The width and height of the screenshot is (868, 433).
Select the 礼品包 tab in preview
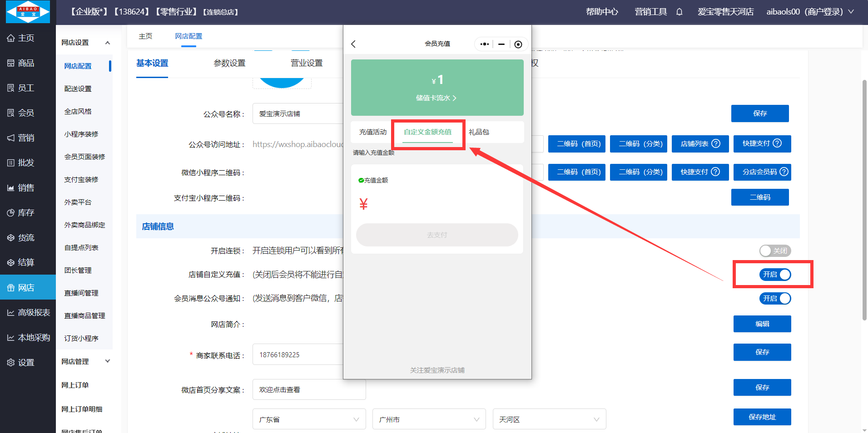479,132
